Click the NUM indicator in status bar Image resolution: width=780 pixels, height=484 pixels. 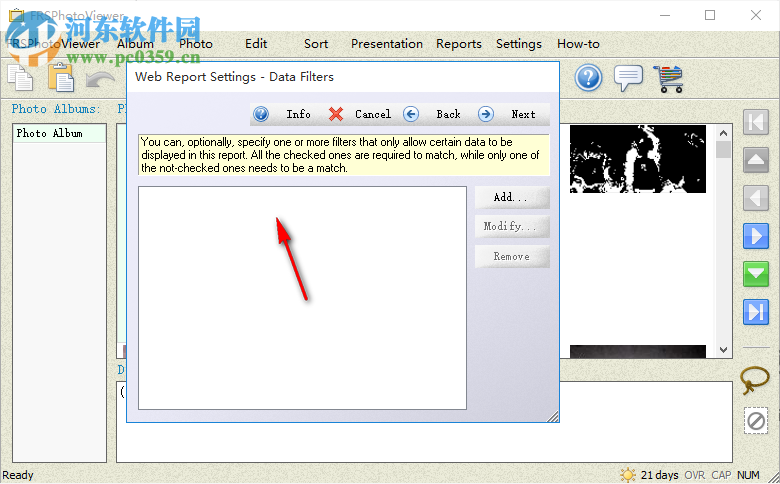tap(748, 475)
